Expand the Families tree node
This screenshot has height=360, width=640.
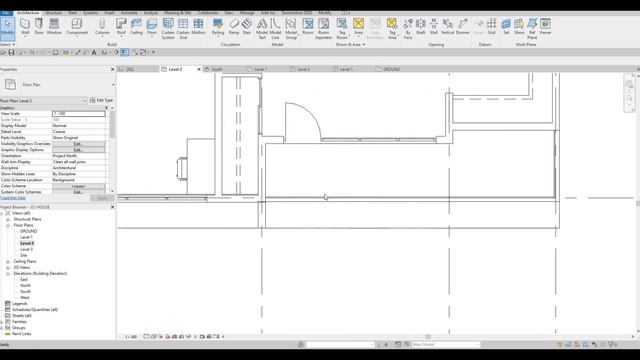[2, 322]
